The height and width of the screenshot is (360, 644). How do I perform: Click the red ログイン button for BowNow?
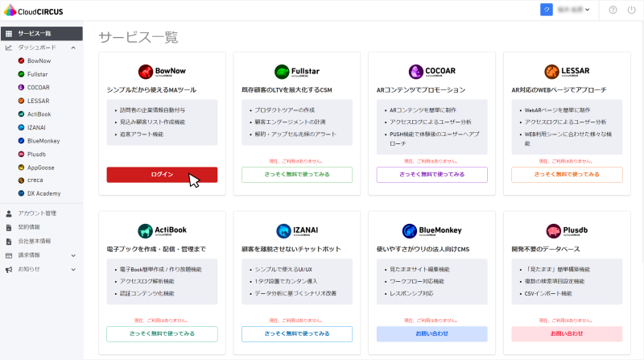(162, 175)
